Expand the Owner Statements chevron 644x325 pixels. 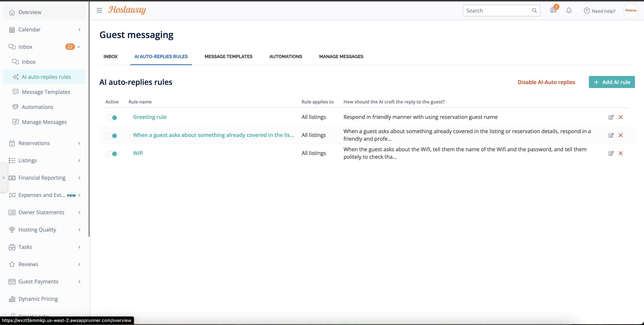click(79, 212)
